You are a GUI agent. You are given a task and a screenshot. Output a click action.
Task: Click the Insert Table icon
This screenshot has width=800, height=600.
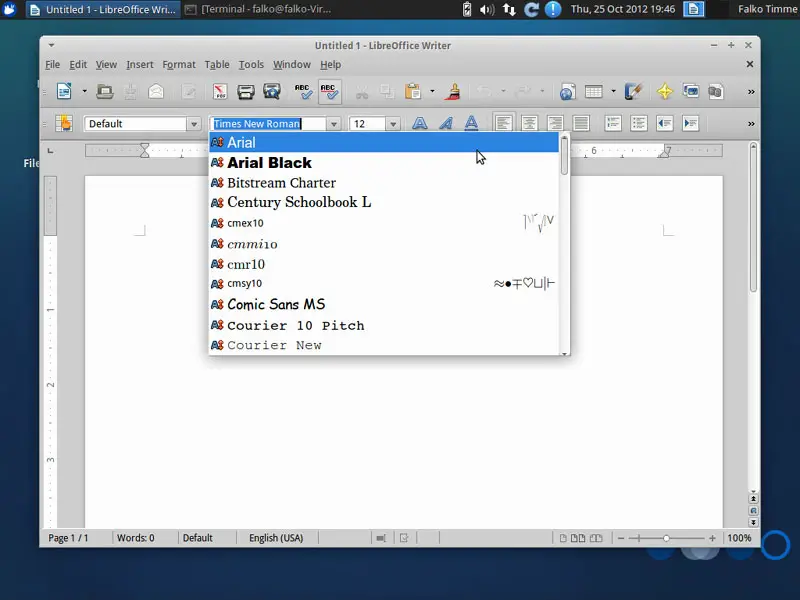(593, 92)
